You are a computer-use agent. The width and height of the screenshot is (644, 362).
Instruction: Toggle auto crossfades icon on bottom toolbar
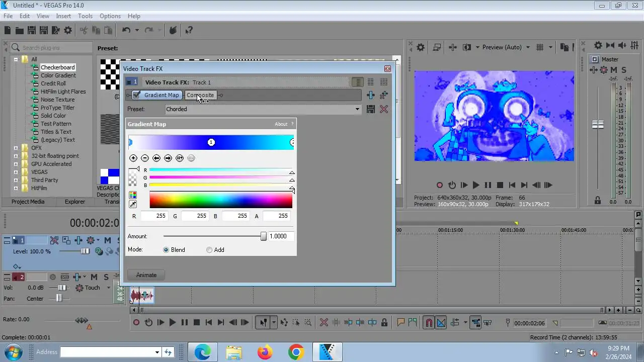[x=441, y=323]
